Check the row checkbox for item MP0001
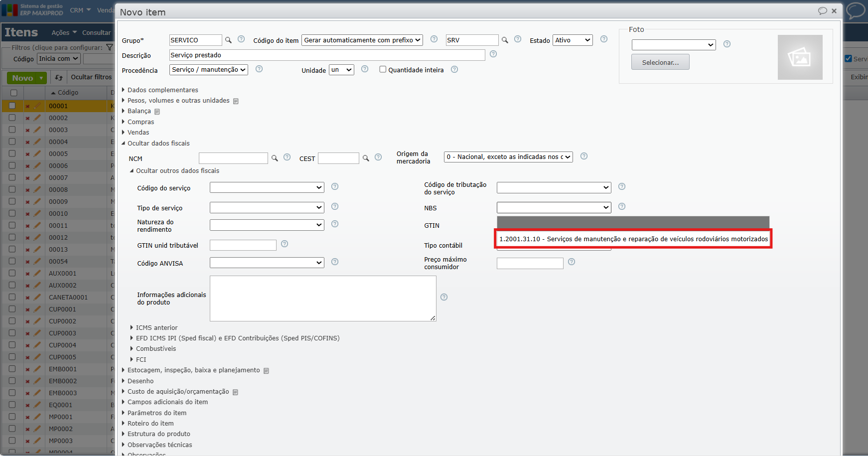 pyautogui.click(x=12, y=417)
